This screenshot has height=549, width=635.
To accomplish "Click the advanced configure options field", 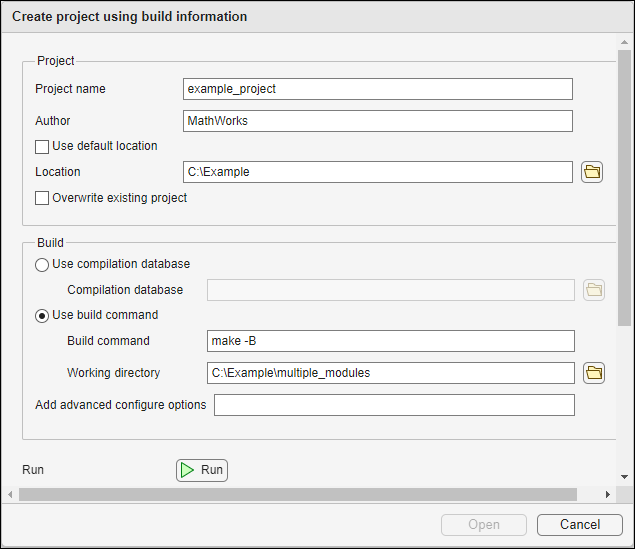I will 394,405.
